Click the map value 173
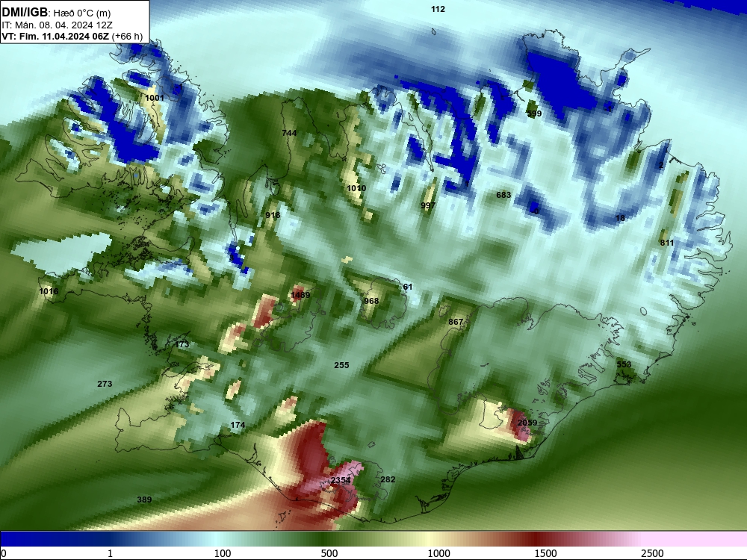747x560 pixels. (182, 344)
